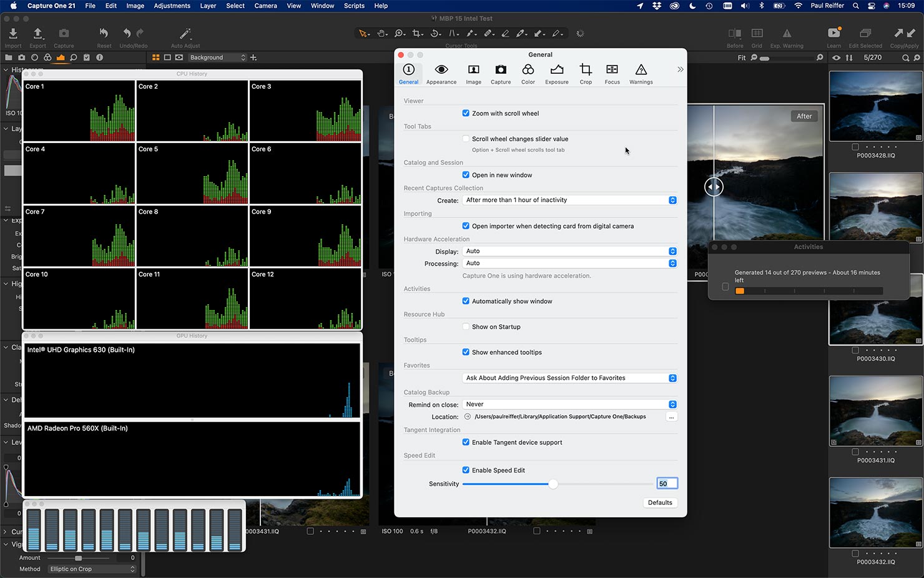
Task: Toggle Enable Tangent device support checkbox
Action: click(x=466, y=442)
